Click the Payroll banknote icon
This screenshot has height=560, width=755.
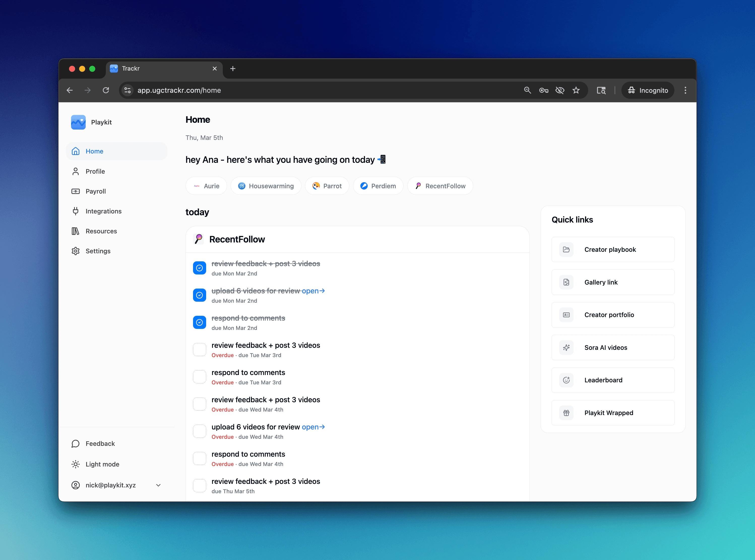tap(76, 191)
